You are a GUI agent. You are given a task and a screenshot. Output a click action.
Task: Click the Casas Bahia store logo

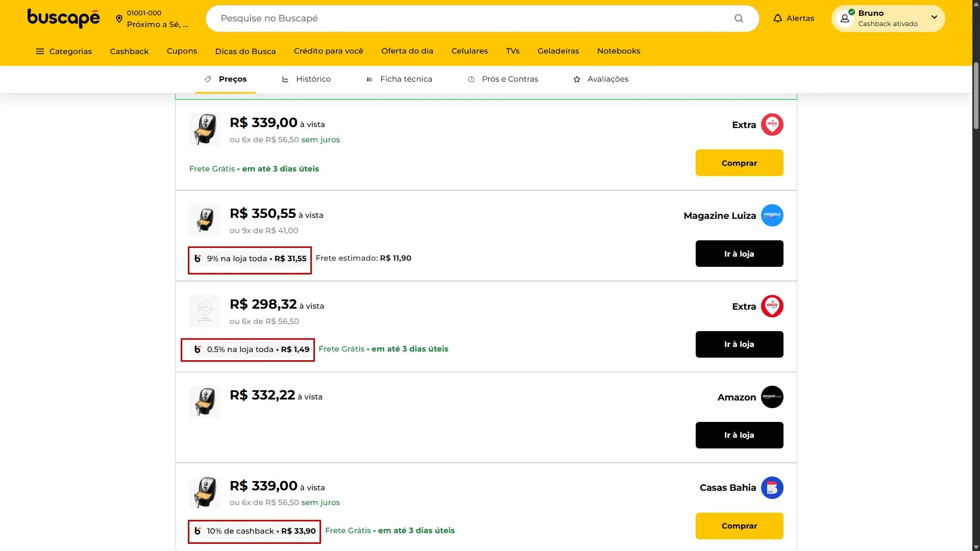click(x=772, y=488)
